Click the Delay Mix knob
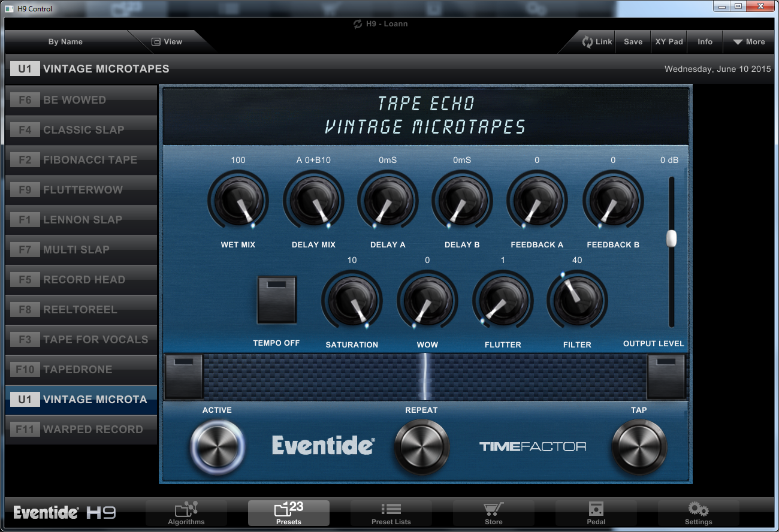779x532 pixels. click(x=313, y=201)
